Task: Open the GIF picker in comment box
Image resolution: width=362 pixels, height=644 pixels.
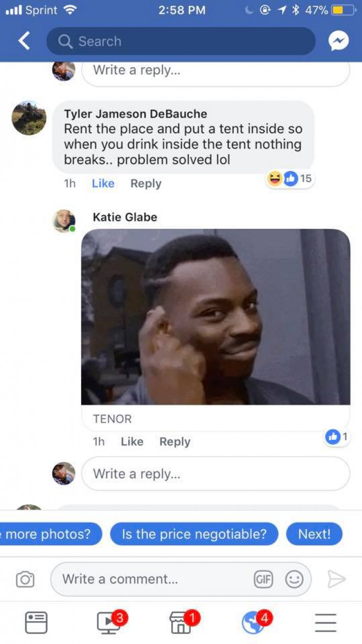Action: [263, 579]
